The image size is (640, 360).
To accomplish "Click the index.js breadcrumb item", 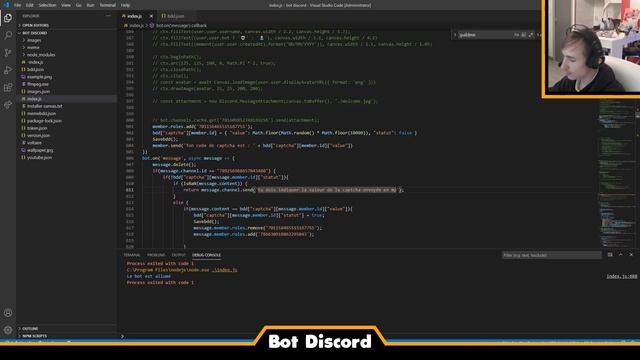I will coord(133,25).
